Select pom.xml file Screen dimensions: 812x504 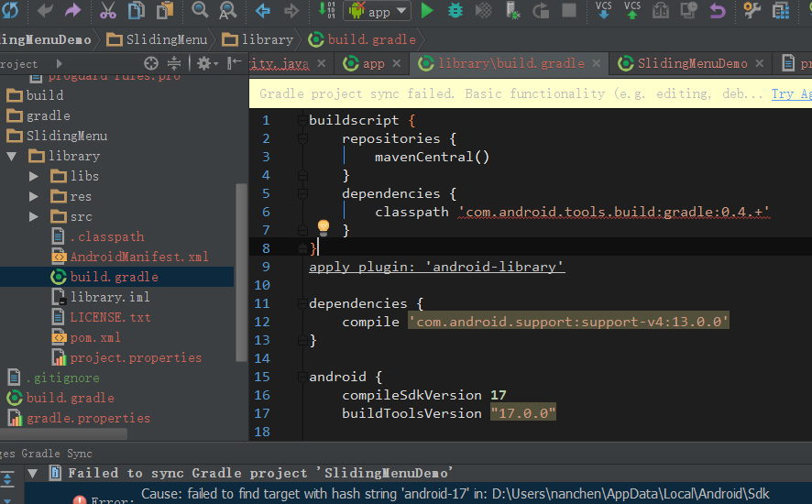point(86,337)
